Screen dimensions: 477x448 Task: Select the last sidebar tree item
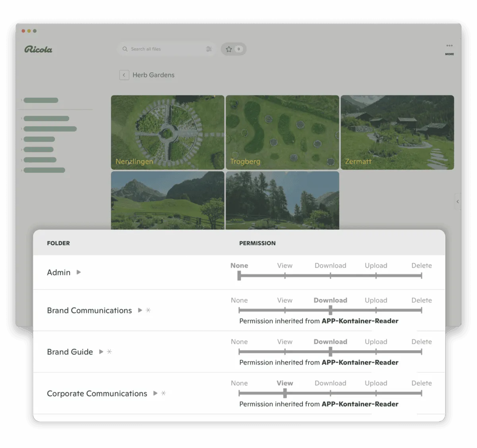tap(44, 170)
